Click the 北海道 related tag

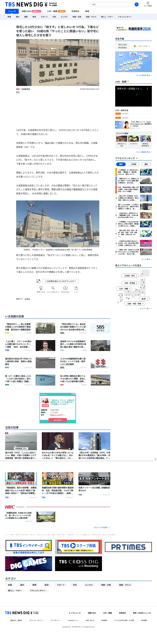[27, 299]
